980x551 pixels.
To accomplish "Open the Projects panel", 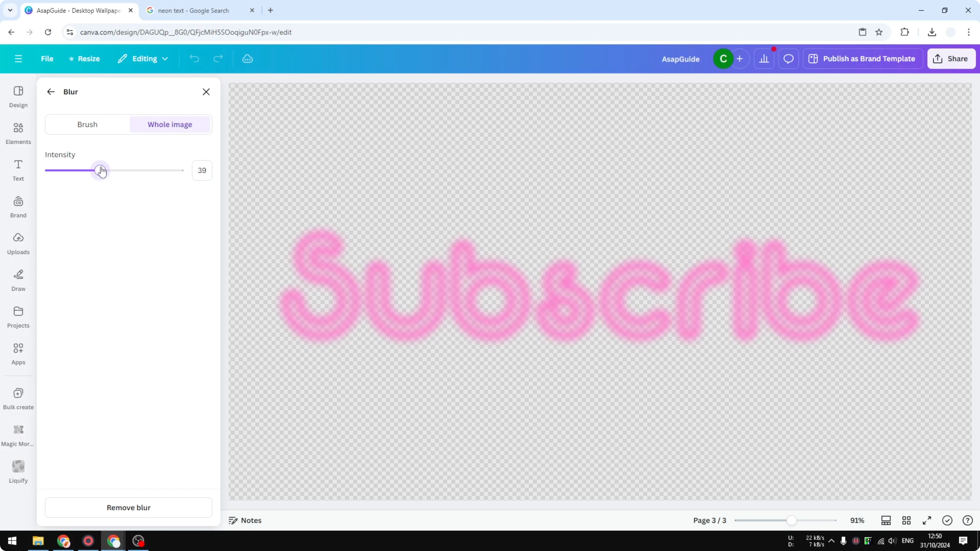I will click(x=18, y=317).
